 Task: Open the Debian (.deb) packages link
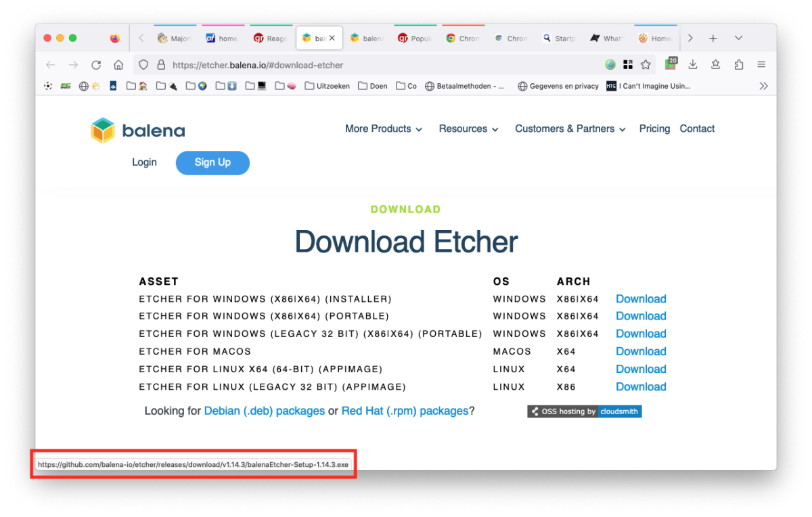point(264,411)
